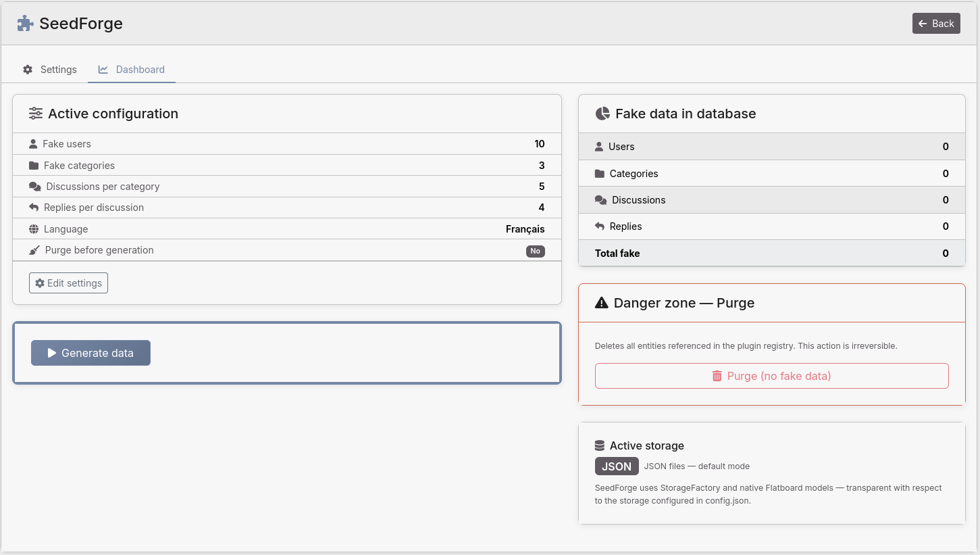Open Edit settings
The image size is (980, 555).
pyautogui.click(x=68, y=283)
